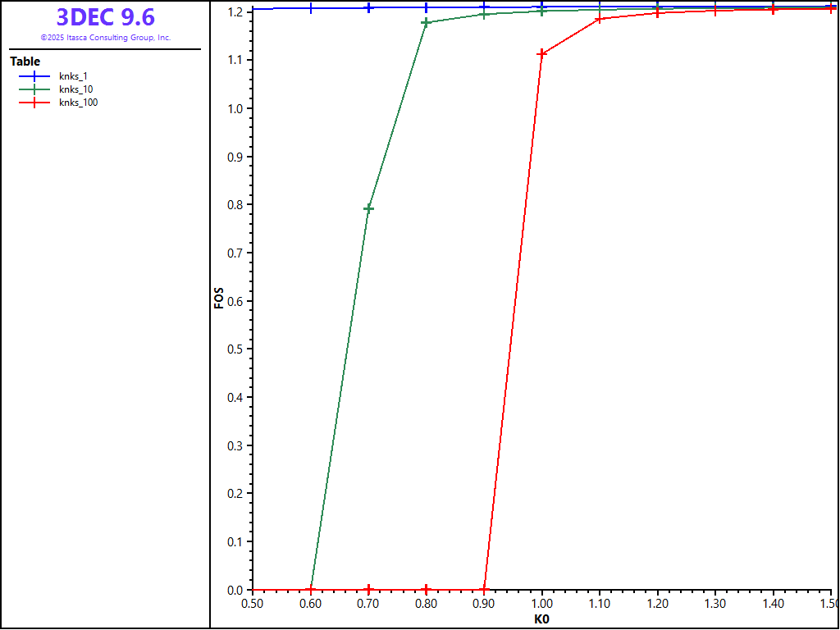Image resolution: width=840 pixels, height=630 pixels.
Task: Click the Table legend heading
Action: 25,62
